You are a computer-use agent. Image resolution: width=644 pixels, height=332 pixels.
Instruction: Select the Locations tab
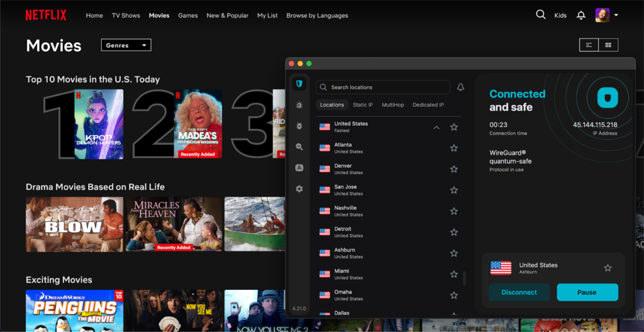(332, 105)
